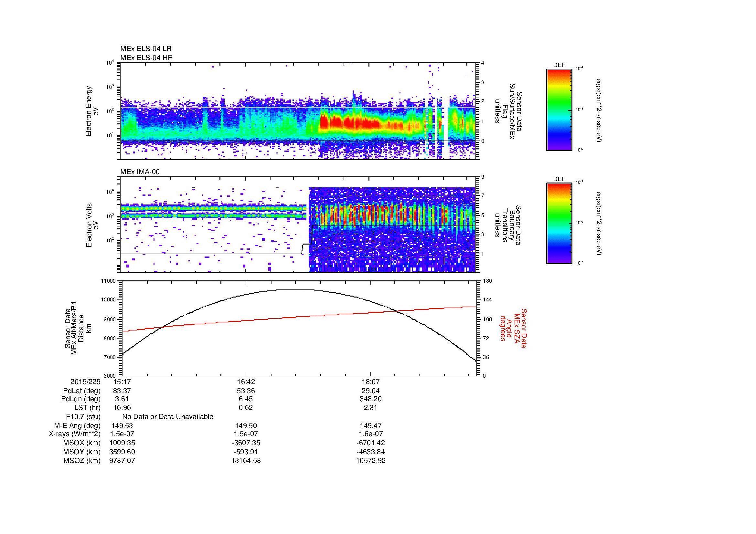The width and height of the screenshot is (756, 534).
Task: Click MSOY value 3599.60
Action: pyautogui.click(x=122, y=452)
